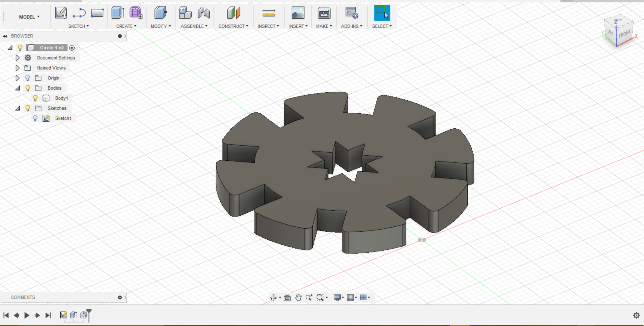
Task: Open the MODIFY menu
Action: [160, 26]
